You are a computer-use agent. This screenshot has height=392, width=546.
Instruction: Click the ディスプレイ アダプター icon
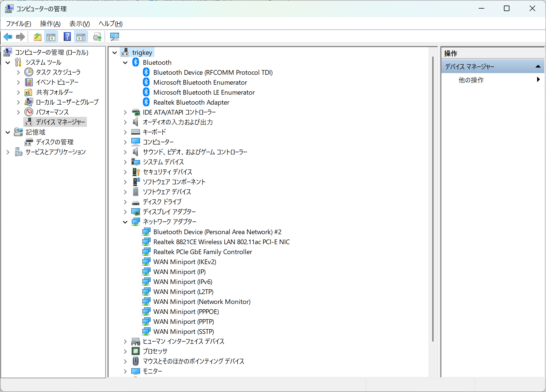click(x=136, y=212)
